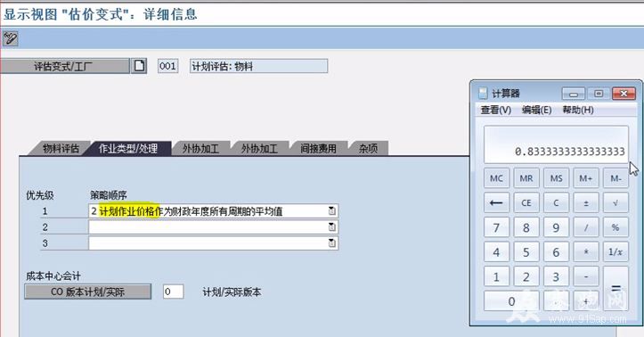The width and height of the screenshot is (644, 337).
Task: Click calculator digit 2
Action: (526, 276)
